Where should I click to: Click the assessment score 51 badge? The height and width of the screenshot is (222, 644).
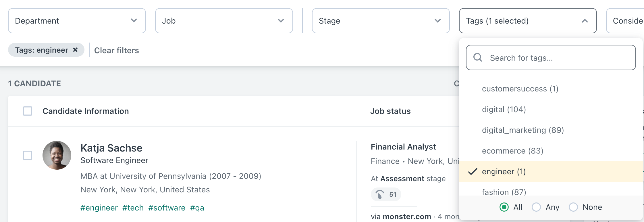[x=386, y=194]
